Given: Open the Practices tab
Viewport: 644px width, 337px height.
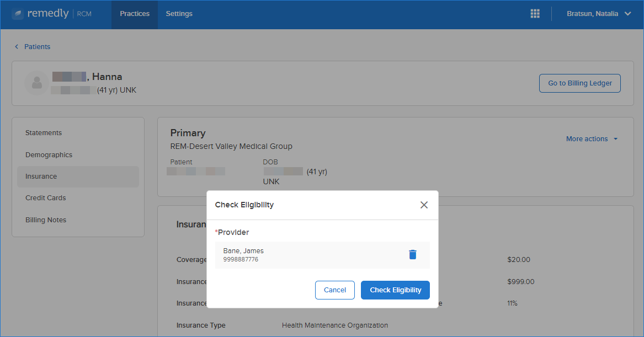Looking at the screenshot, I should click(x=135, y=14).
